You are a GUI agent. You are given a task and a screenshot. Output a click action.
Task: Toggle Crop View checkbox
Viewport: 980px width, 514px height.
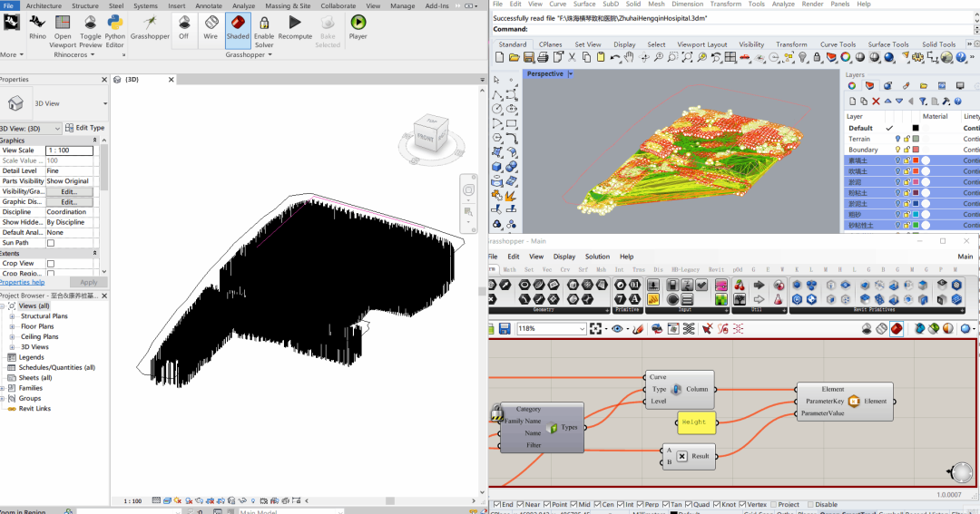(x=51, y=264)
